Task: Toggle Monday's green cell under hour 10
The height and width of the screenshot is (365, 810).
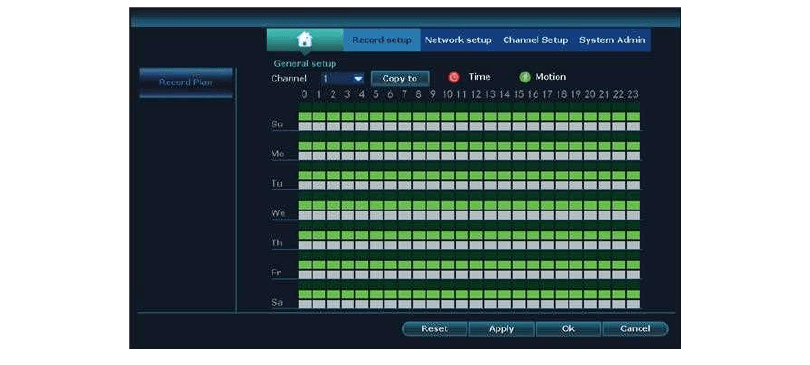Action: tap(447, 146)
